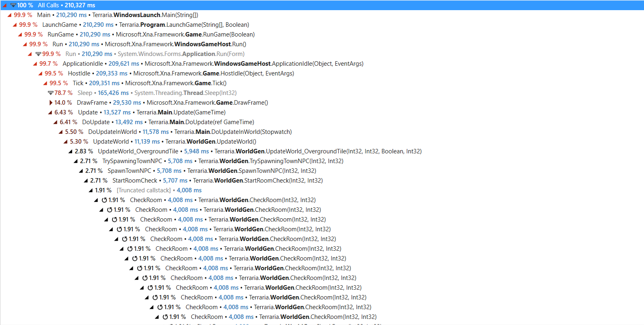Click the 11,578 ms time value

[156, 132]
